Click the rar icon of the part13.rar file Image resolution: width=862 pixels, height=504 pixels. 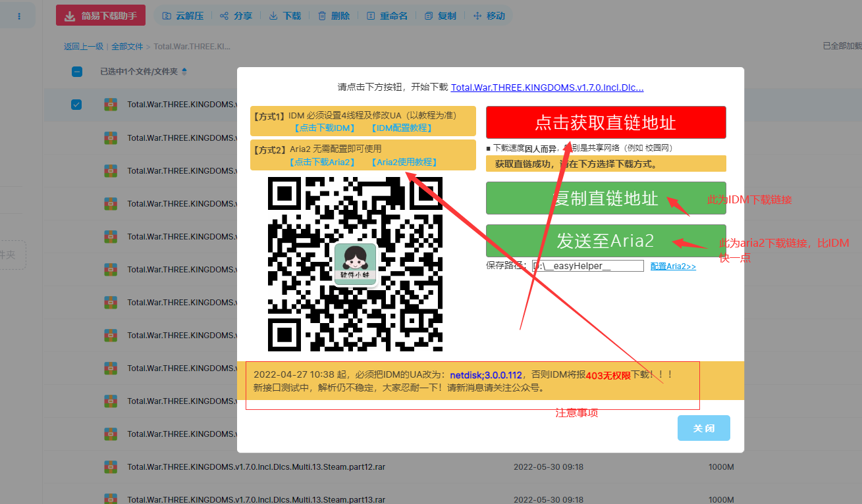pos(111,499)
